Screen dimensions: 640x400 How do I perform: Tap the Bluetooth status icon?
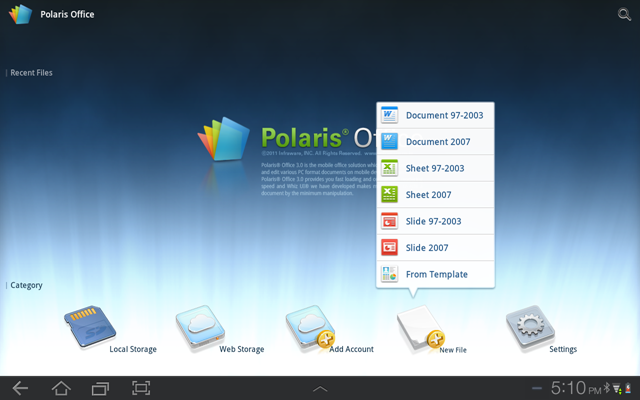[x=607, y=388]
